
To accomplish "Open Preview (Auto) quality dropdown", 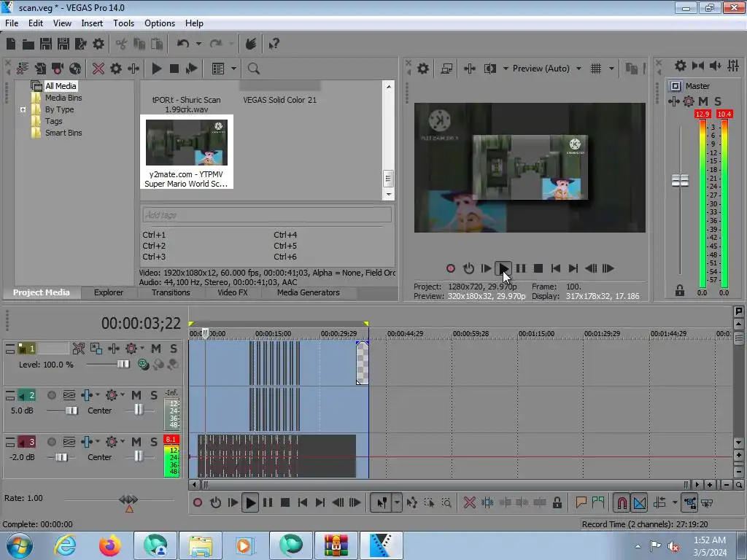I will point(578,69).
